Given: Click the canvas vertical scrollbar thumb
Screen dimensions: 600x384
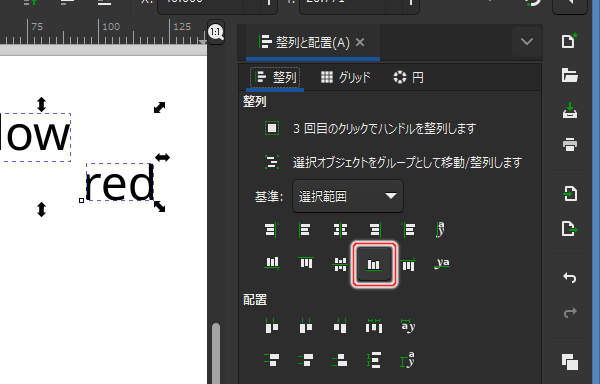Looking at the screenshot, I should point(216,353).
